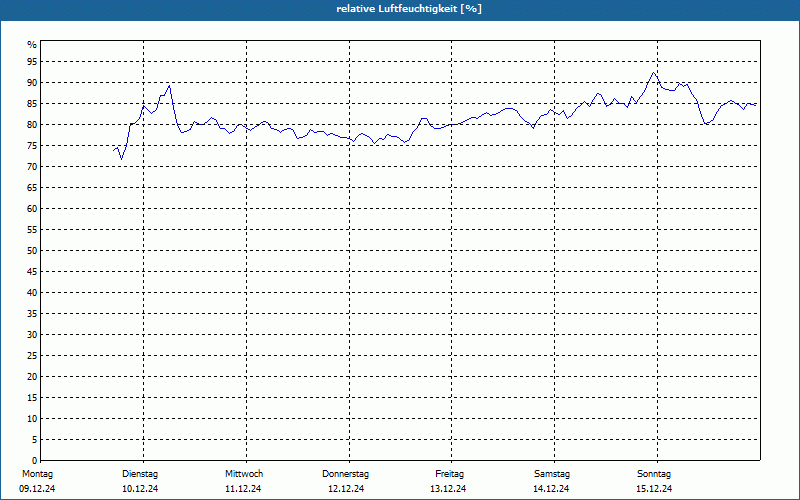Click the humidity spike after Dienstag start
This screenshot has width=800, height=500.
(169, 86)
